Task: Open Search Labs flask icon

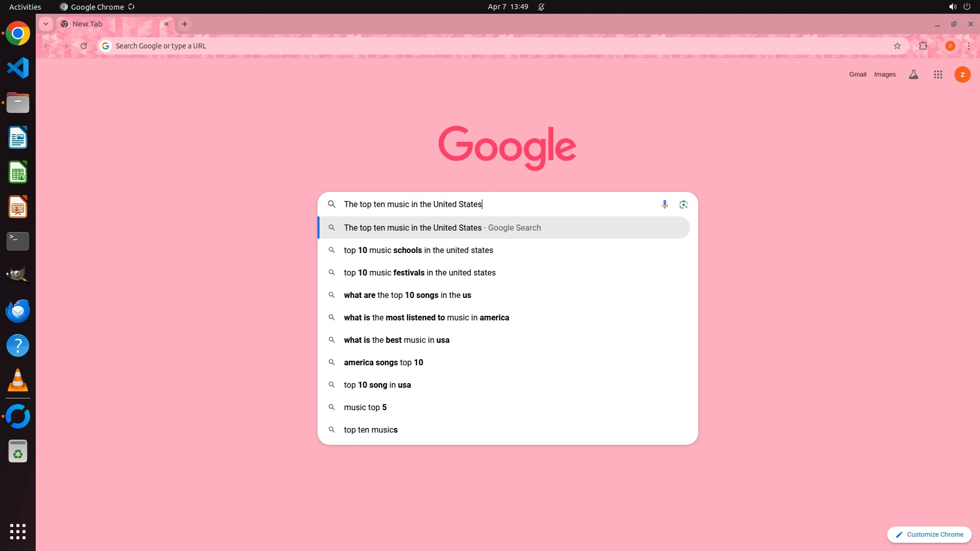Action: coord(913,74)
